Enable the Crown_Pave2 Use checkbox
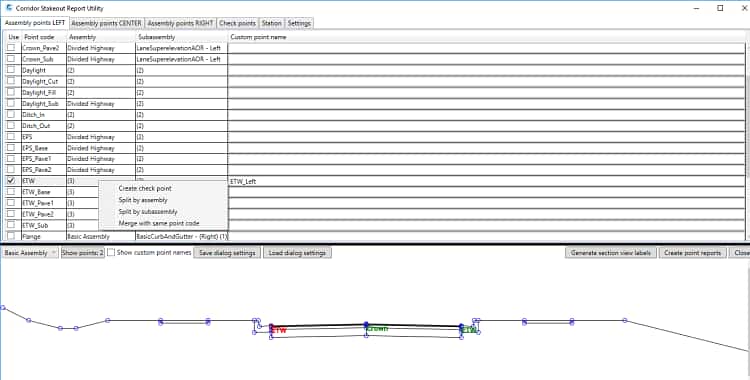750x380 pixels. click(11, 48)
